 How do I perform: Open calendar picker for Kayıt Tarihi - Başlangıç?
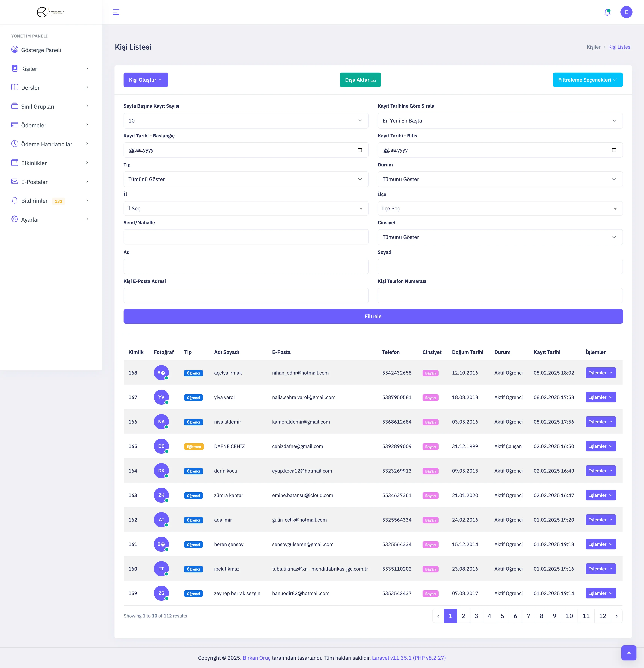point(360,150)
